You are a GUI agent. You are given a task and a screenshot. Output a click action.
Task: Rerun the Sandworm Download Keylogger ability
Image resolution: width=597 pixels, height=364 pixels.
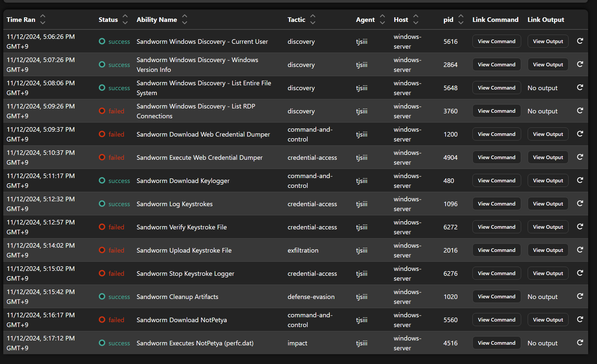pyautogui.click(x=580, y=180)
